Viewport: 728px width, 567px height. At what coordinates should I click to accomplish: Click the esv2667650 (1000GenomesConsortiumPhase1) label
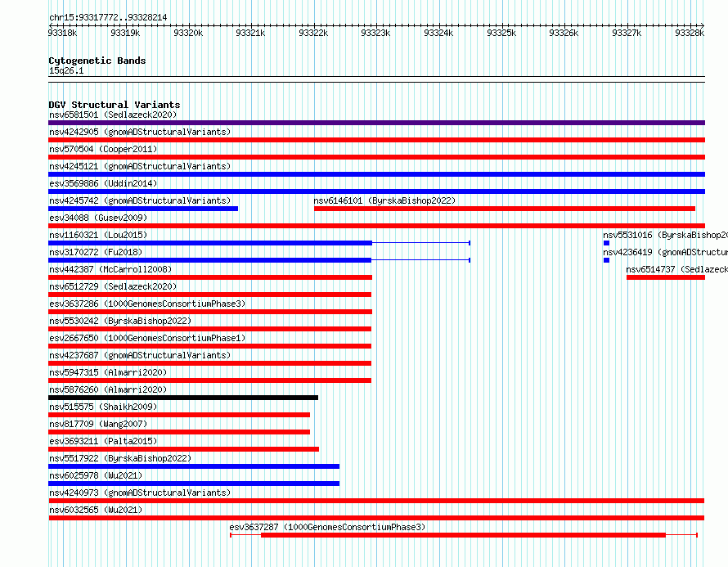147,338
